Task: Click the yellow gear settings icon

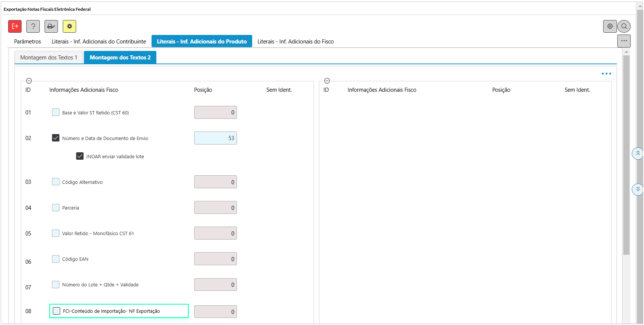Action: 69,26
